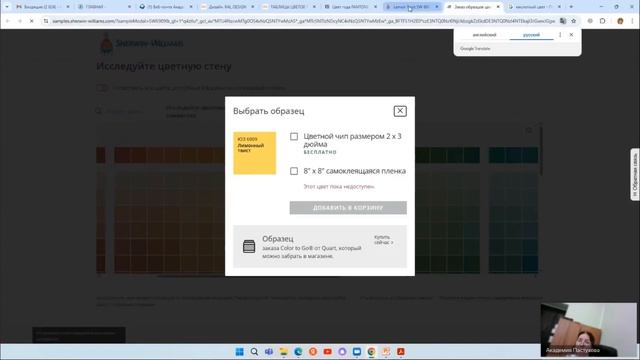Close the 'Цвет года PANTONE' tab

pyautogui.click(x=376, y=7)
